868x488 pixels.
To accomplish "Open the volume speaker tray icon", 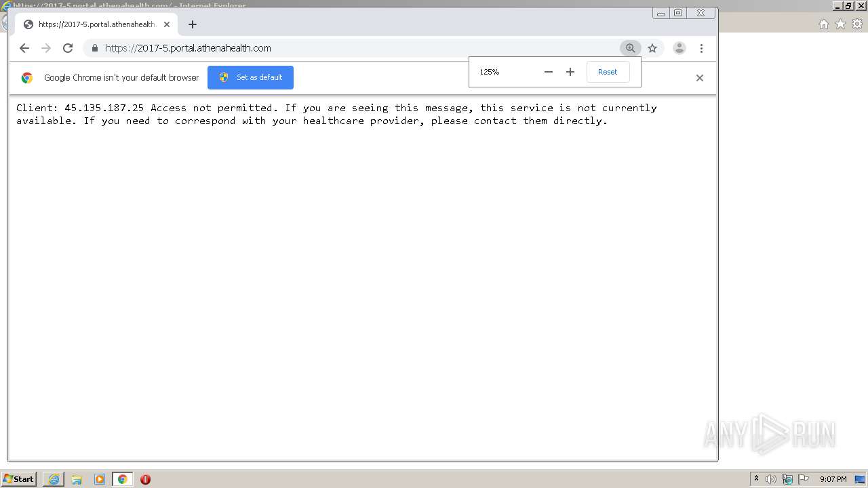I will pyautogui.click(x=771, y=479).
